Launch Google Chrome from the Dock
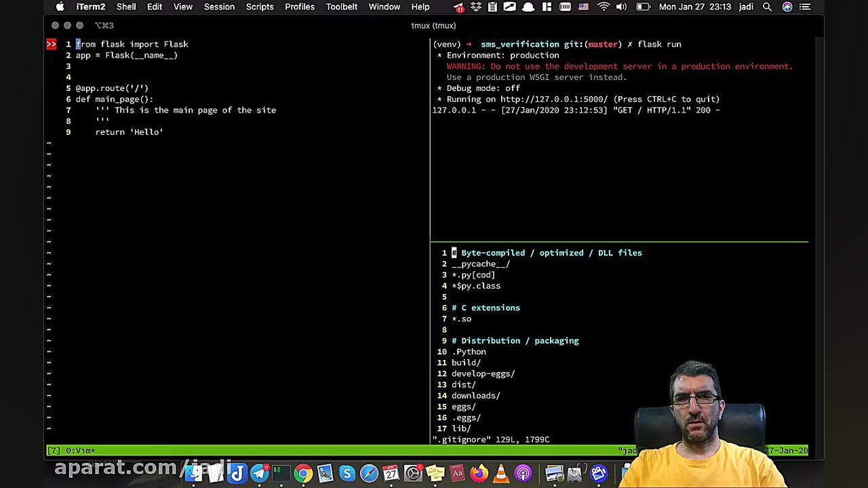Screen dimensions: 868x488 point(302,473)
